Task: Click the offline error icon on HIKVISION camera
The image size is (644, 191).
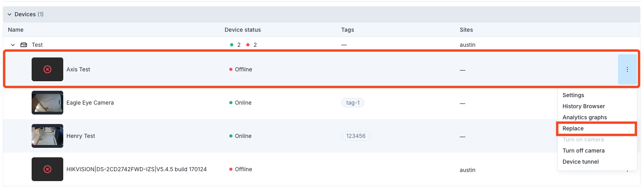Action: (47, 169)
